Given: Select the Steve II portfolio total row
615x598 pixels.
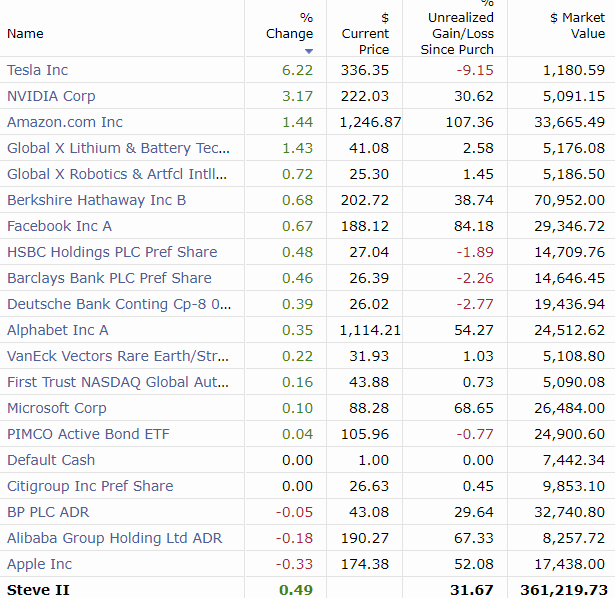Looking at the screenshot, I should click(x=308, y=590).
